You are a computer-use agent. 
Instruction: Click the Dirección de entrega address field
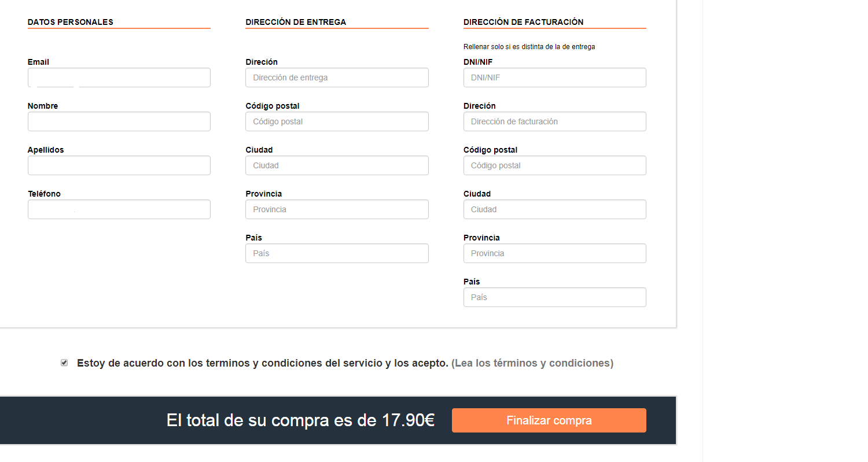point(337,77)
